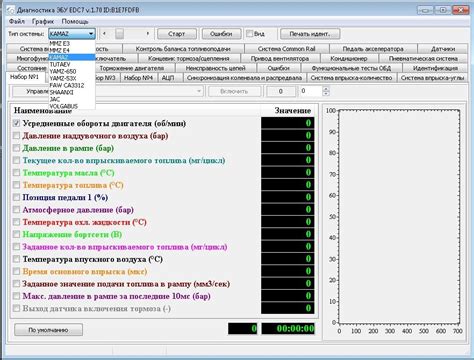
Task: Check Макс. давление в рампе checkbox
Action: click(x=16, y=296)
